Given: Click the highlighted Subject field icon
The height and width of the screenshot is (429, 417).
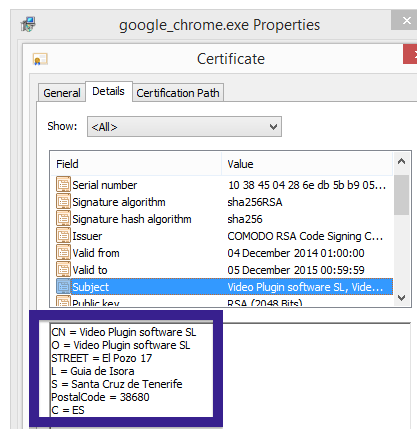Looking at the screenshot, I should 63,287.
